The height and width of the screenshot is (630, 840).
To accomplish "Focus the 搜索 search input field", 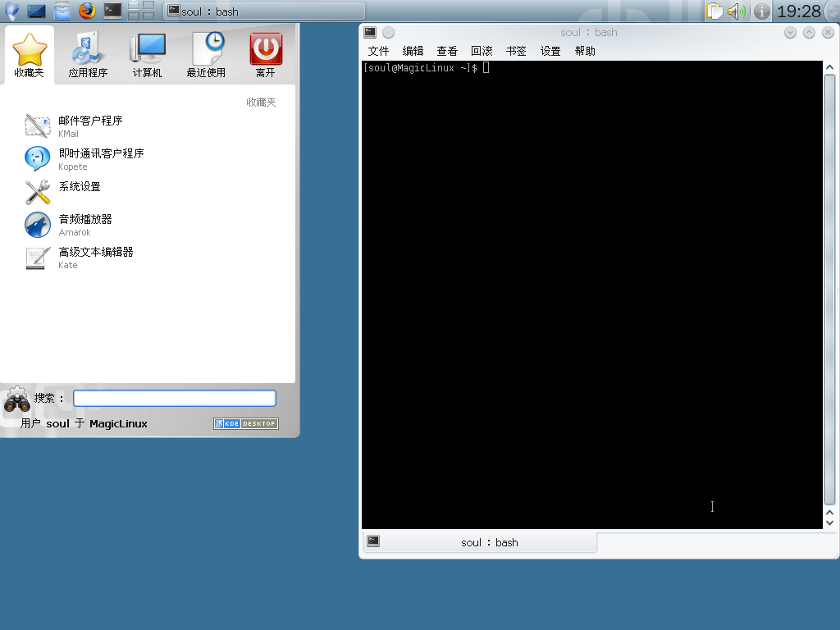I will [x=175, y=398].
